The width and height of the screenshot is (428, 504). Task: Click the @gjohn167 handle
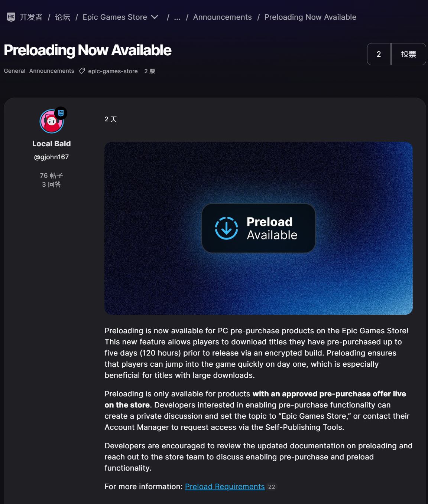(51, 157)
